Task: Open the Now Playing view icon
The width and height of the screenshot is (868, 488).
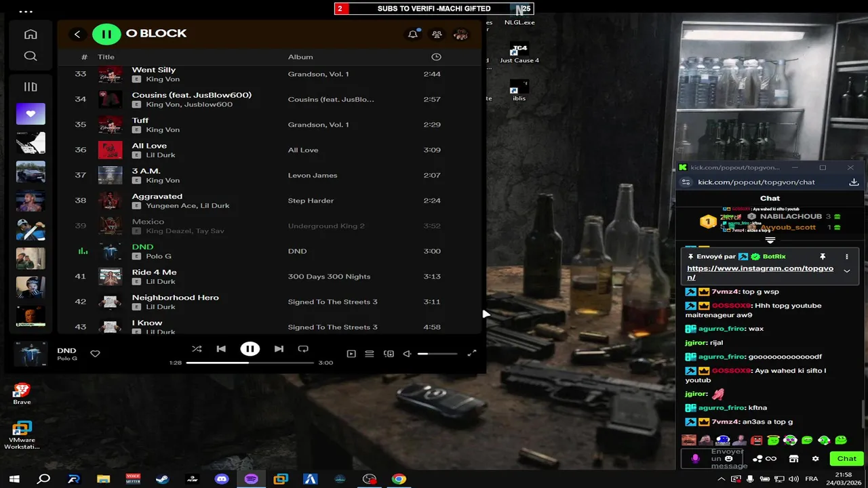Action: (351, 354)
